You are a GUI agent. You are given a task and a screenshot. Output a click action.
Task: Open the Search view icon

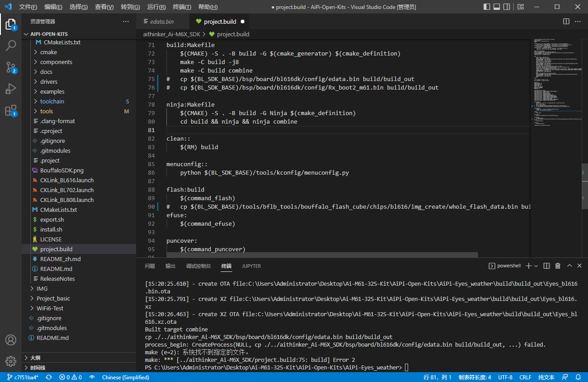tap(11, 45)
